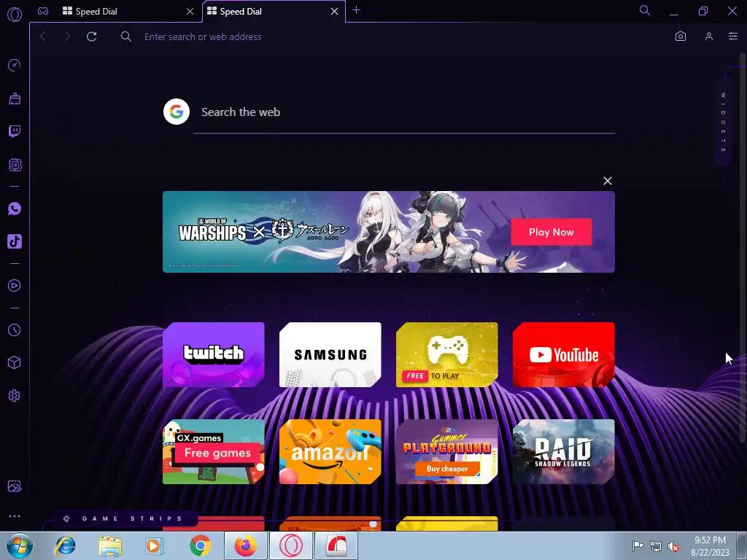Open the Twitch speed dial tile
747x560 pixels.
[214, 355]
